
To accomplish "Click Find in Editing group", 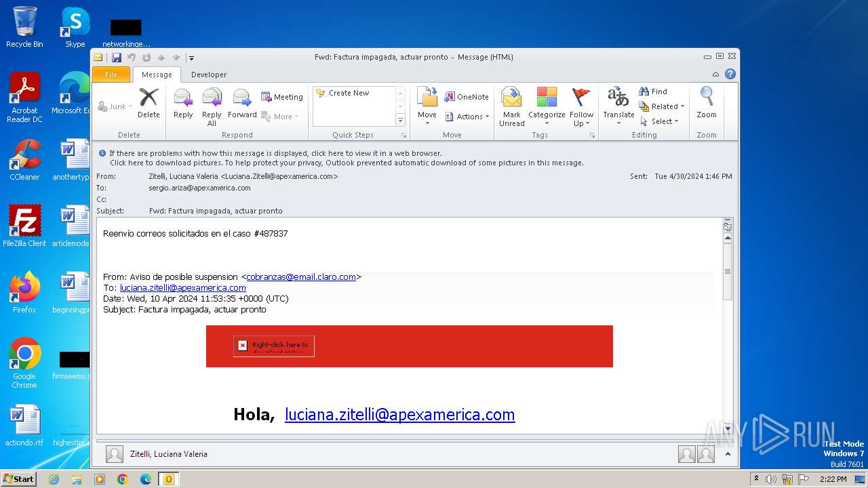I will pyautogui.click(x=653, y=91).
